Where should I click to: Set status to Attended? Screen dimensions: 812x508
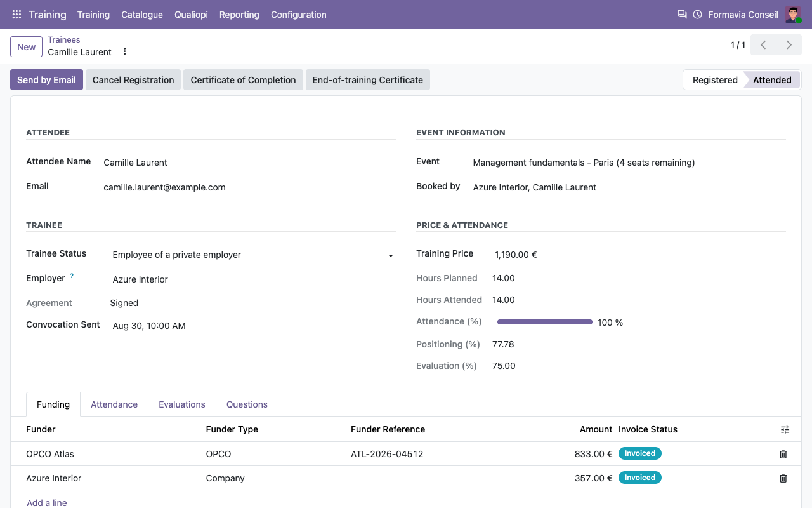click(772, 80)
